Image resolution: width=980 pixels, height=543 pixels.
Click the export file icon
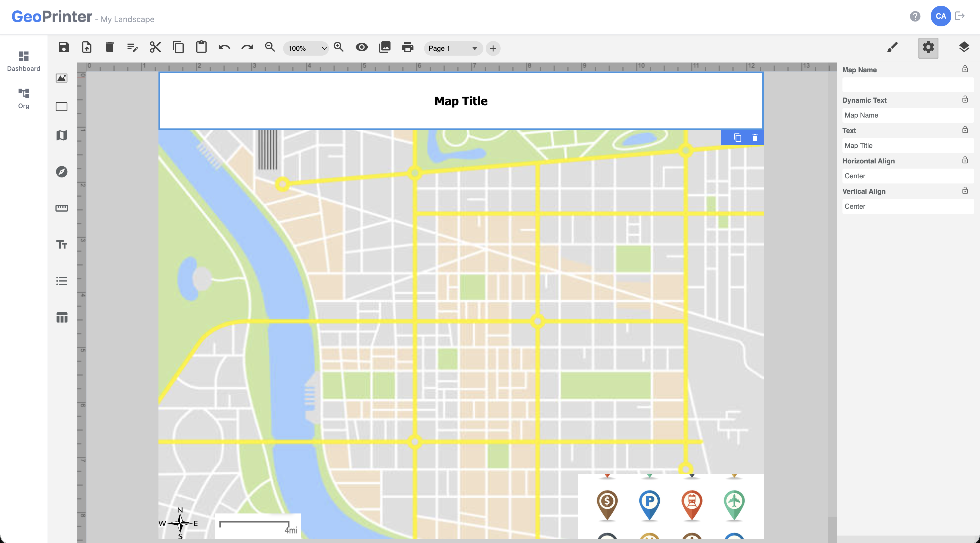pyautogui.click(x=87, y=48)
